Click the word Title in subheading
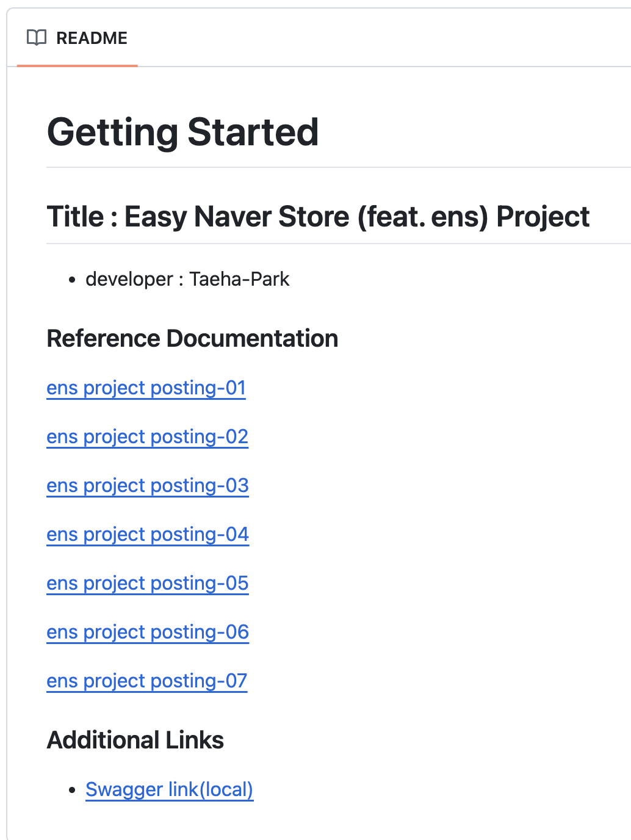Screen dimensions: 631x840 point(75,217)
